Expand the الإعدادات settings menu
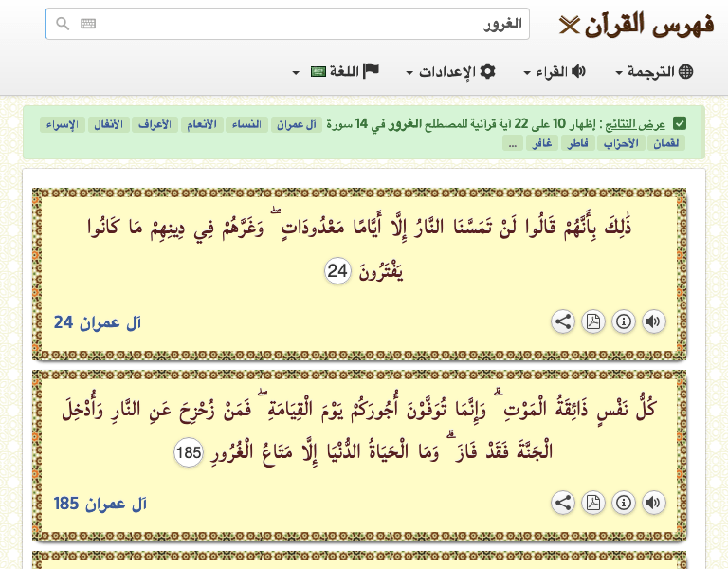Image resolution: width=728 pixels, height=569 pixels. 450,72
